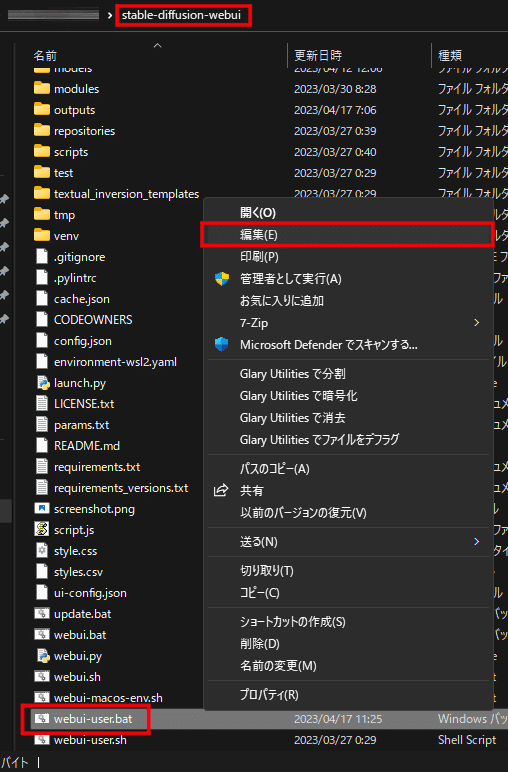Click the webui-macos-env.sh file icon
The image size is (508, 772).
[42, 698]
